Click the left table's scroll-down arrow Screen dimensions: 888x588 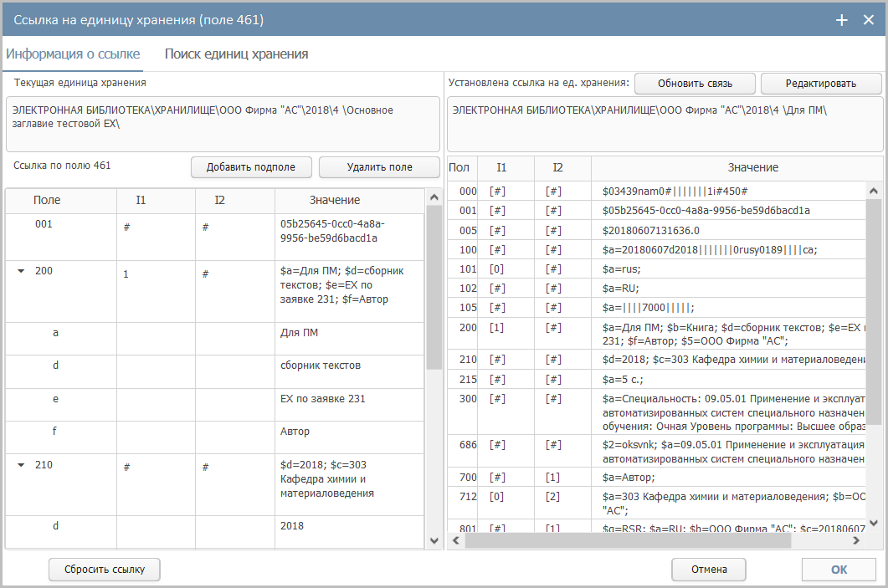434,540
